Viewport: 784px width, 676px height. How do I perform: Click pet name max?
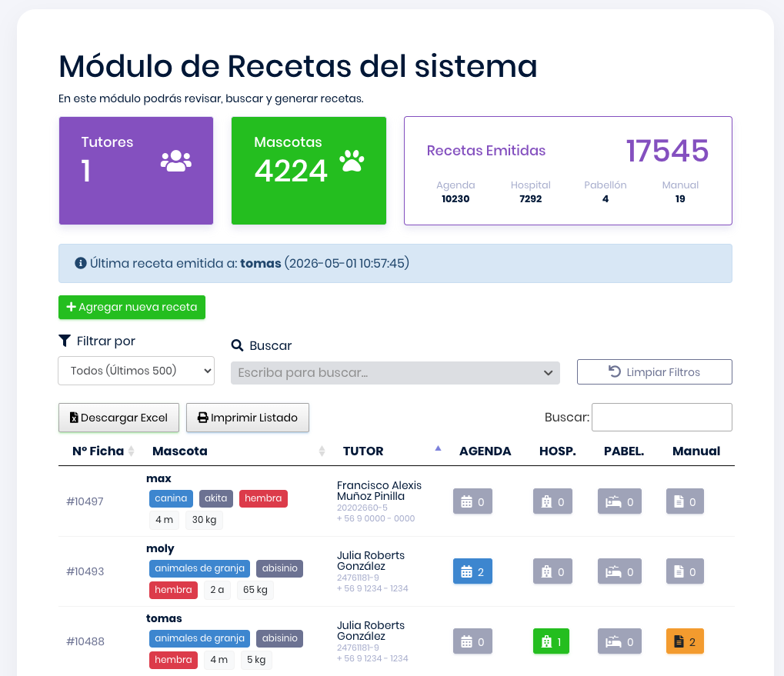click(x=158, y=478)
